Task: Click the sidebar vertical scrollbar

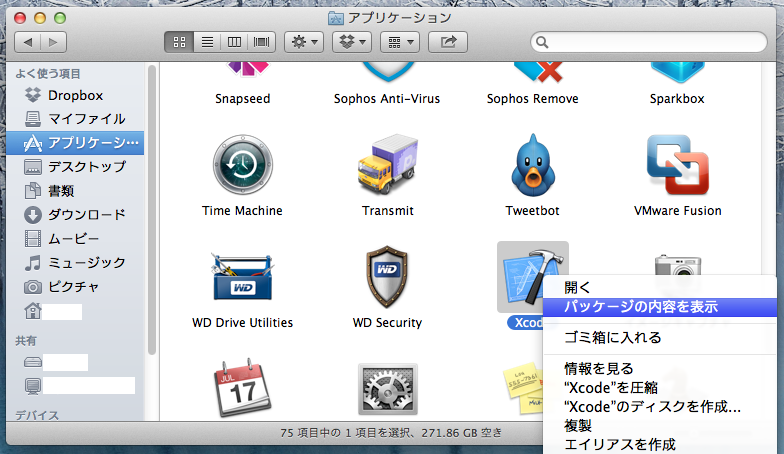Action: (x=152, y=210)
